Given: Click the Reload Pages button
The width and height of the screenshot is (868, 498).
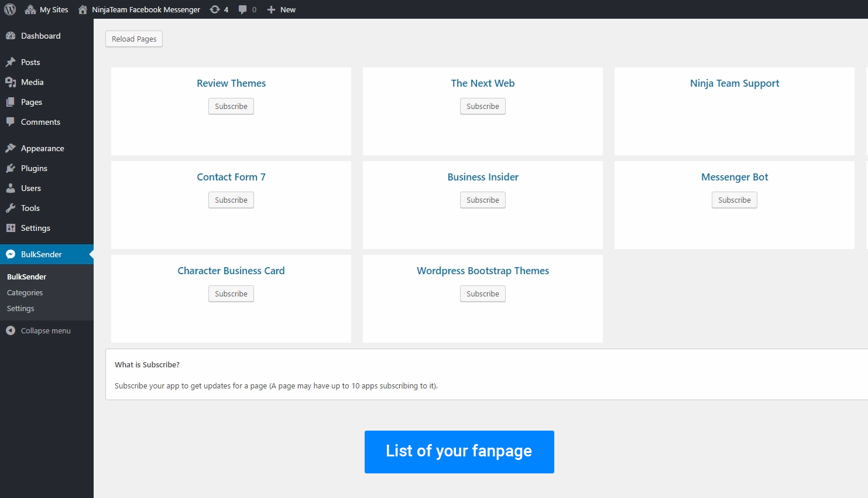Looking at the screenshot, I should tap(133, 39).
